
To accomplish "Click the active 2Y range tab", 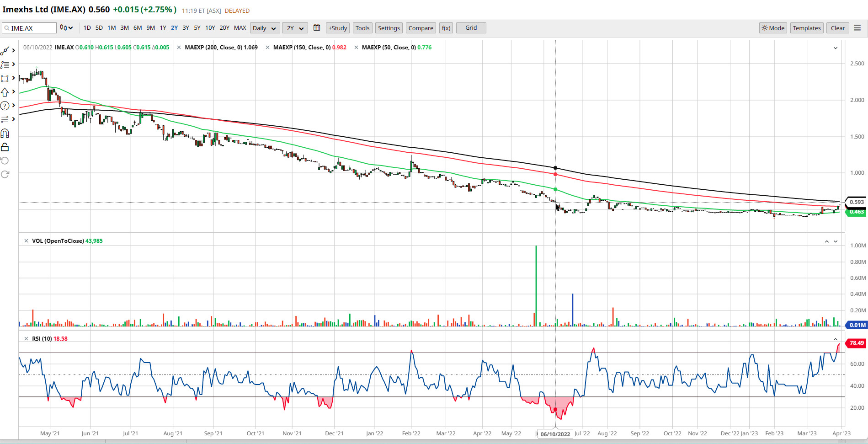I will [x=174, y=28].
